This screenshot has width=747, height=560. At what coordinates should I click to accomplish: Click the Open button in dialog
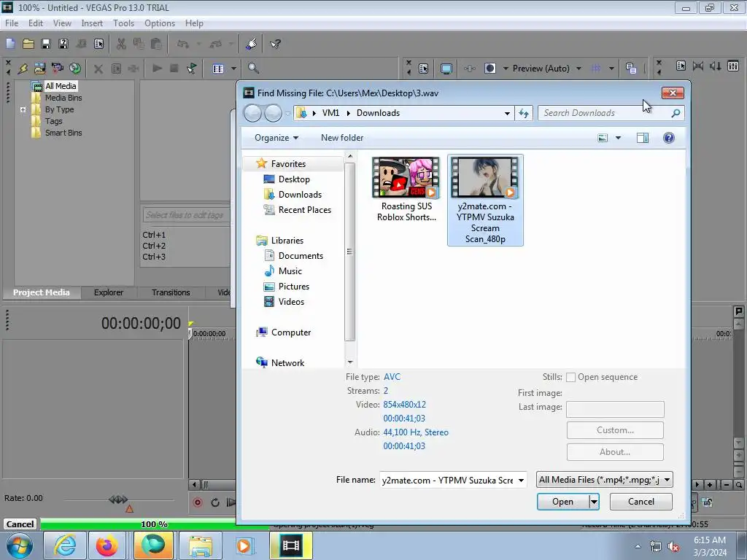563,502
